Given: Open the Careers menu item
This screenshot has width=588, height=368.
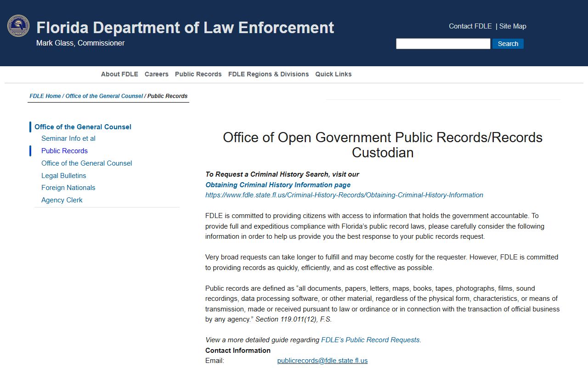Looking at the screenshot, I should coord(157,74).
